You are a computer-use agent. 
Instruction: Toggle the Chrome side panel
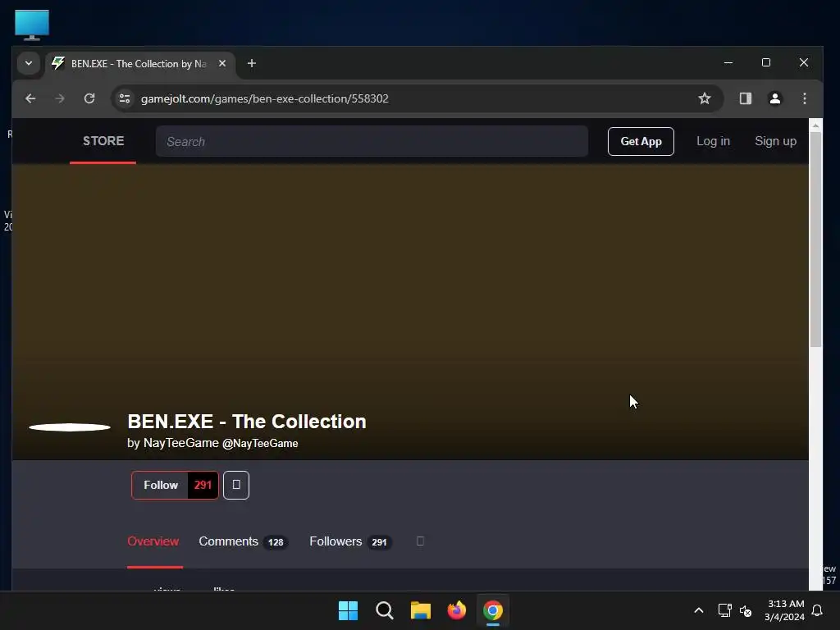(x=745, y=98)
